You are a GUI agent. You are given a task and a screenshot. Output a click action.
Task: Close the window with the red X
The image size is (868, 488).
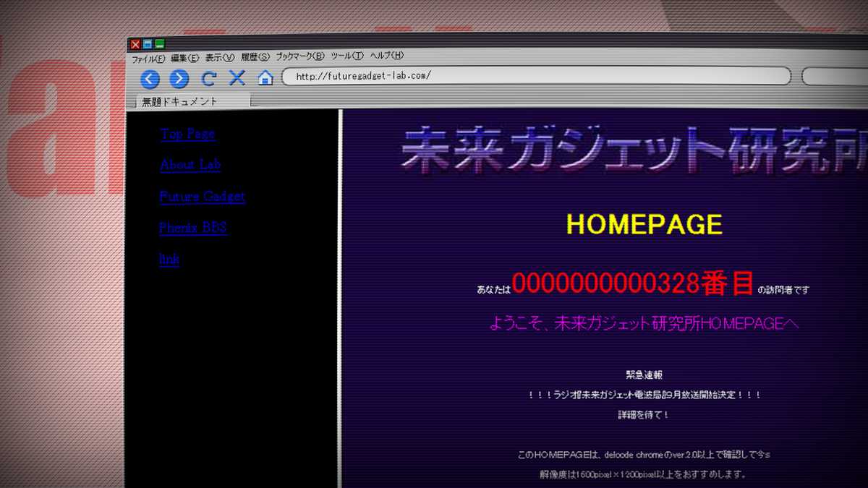(135, 45)
